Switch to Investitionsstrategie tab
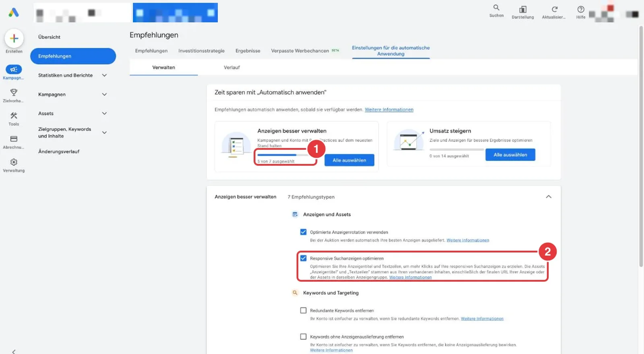 point(201,51)
